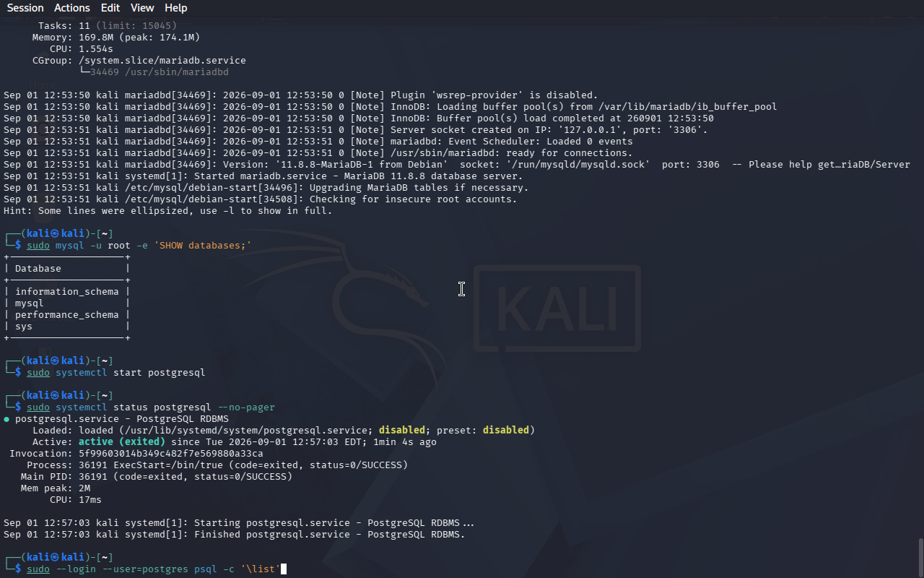The image size is (924, 578).
Task: Click the '--no-pager' option text
Action: pos(246,407)
